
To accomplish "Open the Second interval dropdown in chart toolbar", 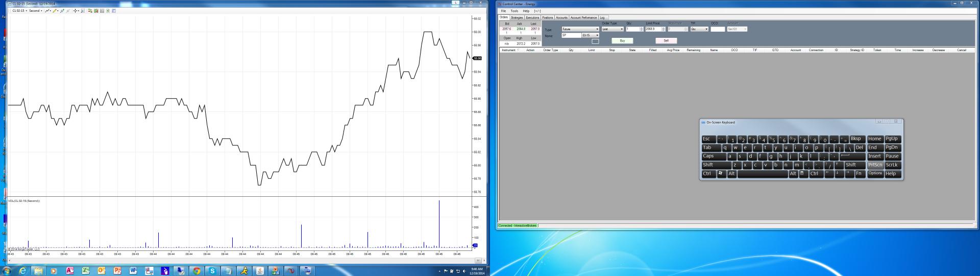I will [x=36, y=11].
